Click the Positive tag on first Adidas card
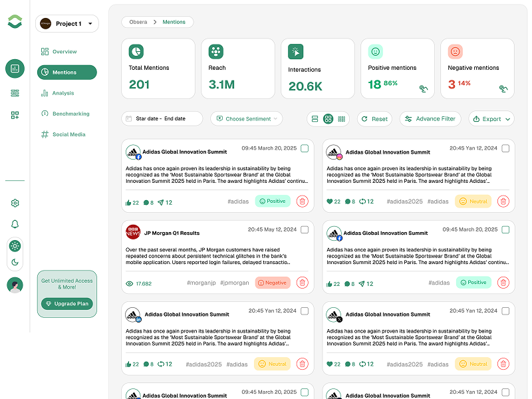This screenshot has width=532, height=399. pos(273,201)
